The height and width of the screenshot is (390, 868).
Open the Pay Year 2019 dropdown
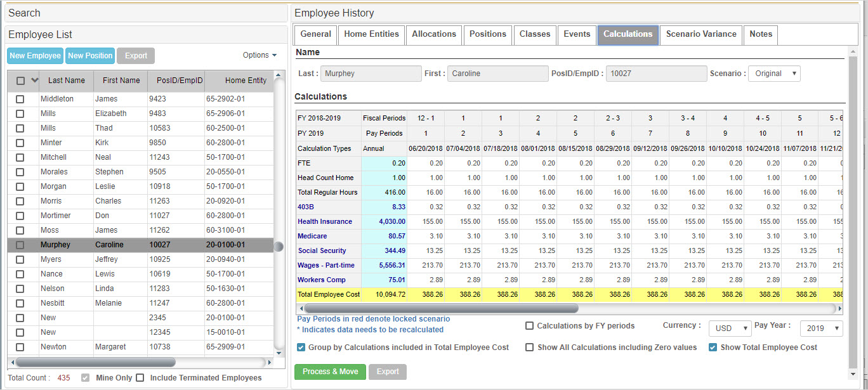(x=821, y=328)
